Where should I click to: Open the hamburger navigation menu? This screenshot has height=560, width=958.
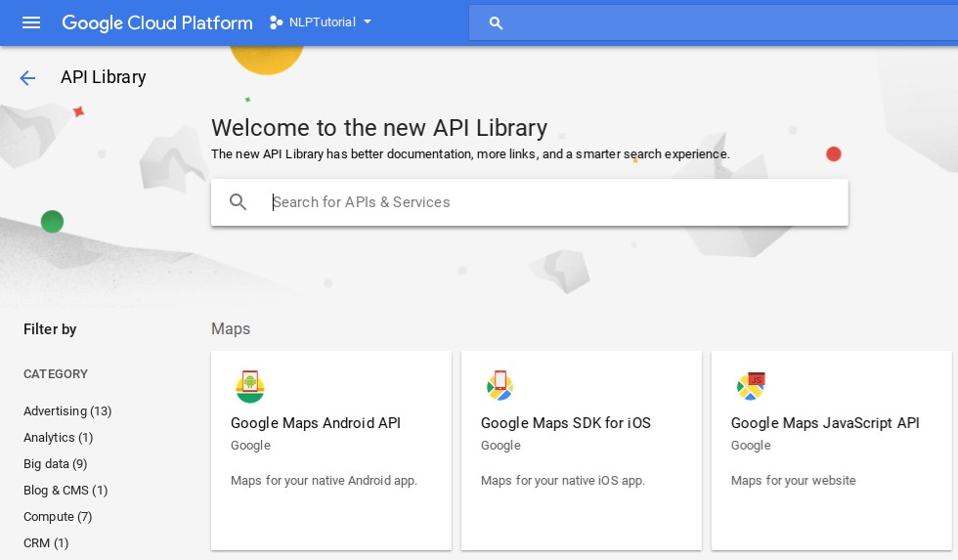click(31, 22)
